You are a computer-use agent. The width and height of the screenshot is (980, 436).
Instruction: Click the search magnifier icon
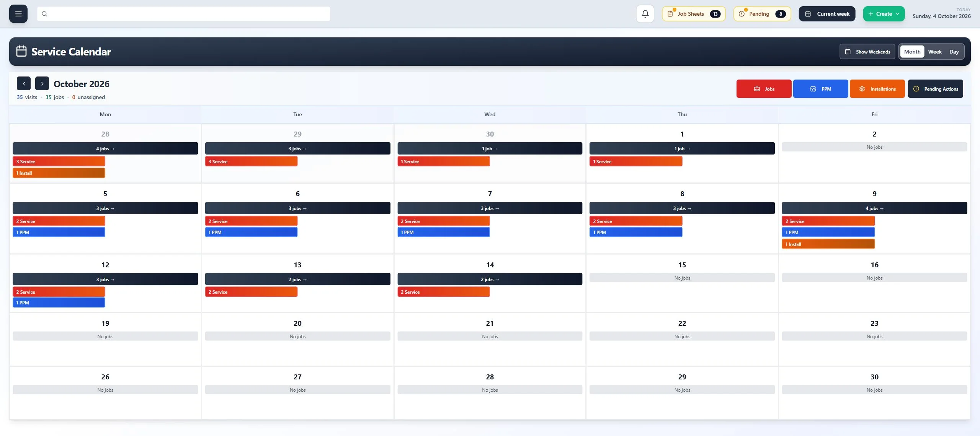click(44, 14)
